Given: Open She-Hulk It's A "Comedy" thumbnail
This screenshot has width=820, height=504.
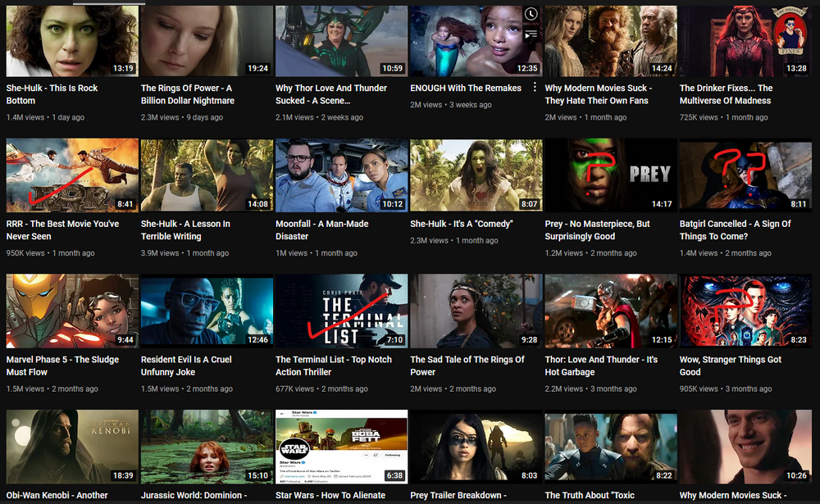Looking at the screenshot, I should pos(476,175).
